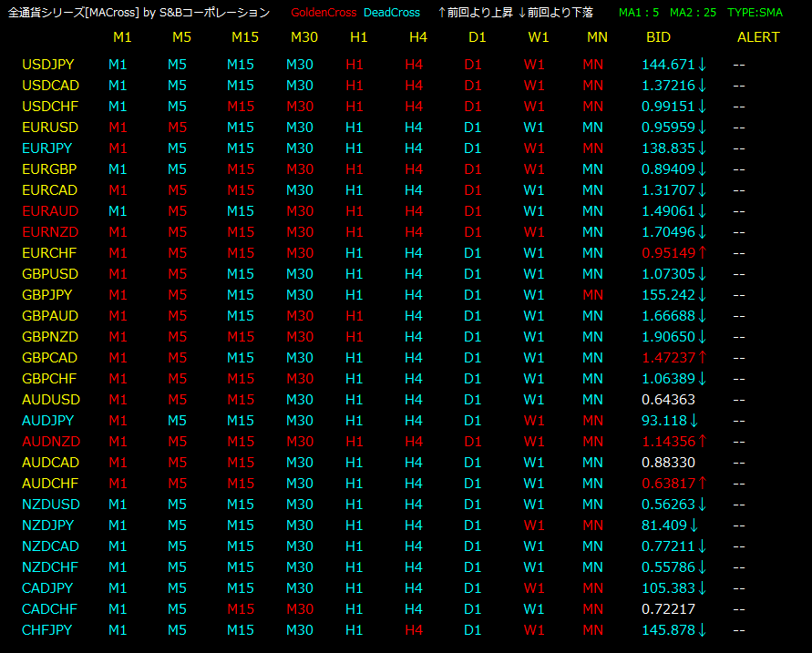Click the red GoldenCross legend label
This screenshot has height=653, width=812.
324,13
